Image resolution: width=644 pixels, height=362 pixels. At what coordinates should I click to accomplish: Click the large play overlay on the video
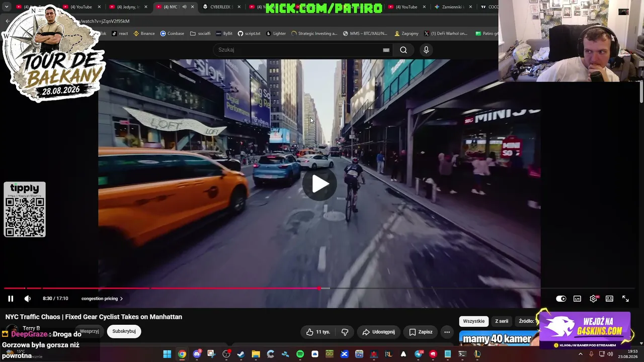click(x=319, y=184)
